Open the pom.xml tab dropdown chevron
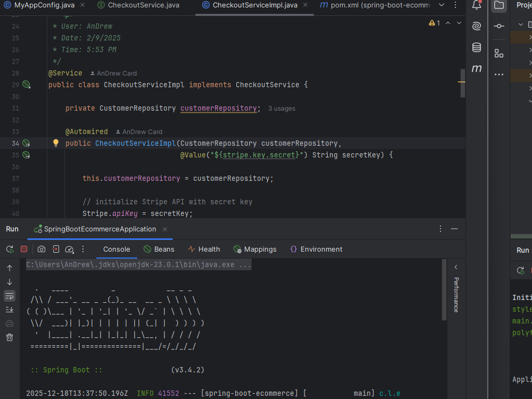Screen dimensions: 532x399 [x=443, y=5]
